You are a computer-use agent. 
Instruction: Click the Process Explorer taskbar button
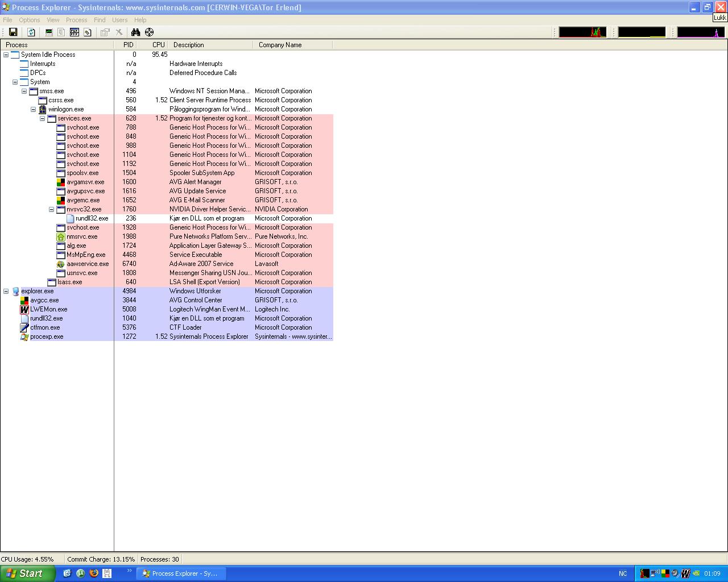click(181, 573)
